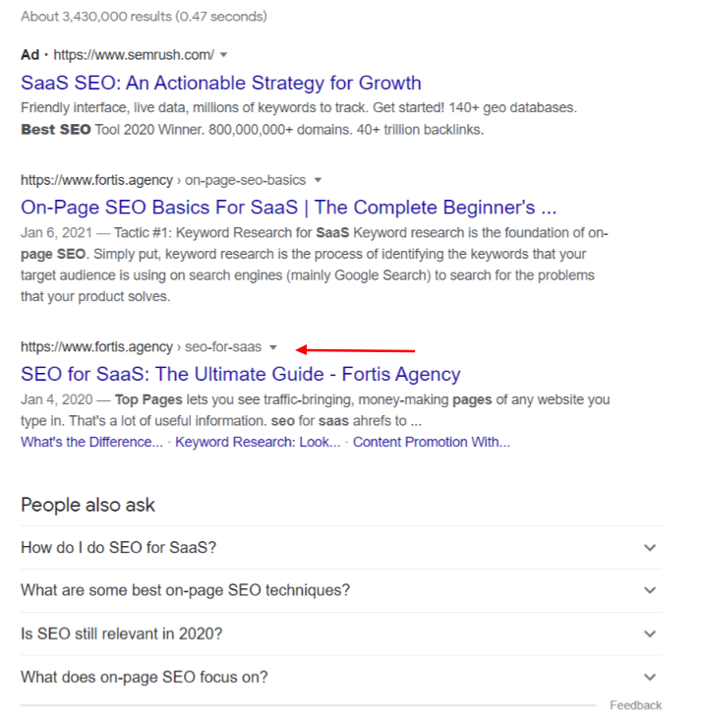Expand 'How do I do SEO for SaaS?' chevron
The height and width of the screenshot is (728, 704).
point(649,548)
